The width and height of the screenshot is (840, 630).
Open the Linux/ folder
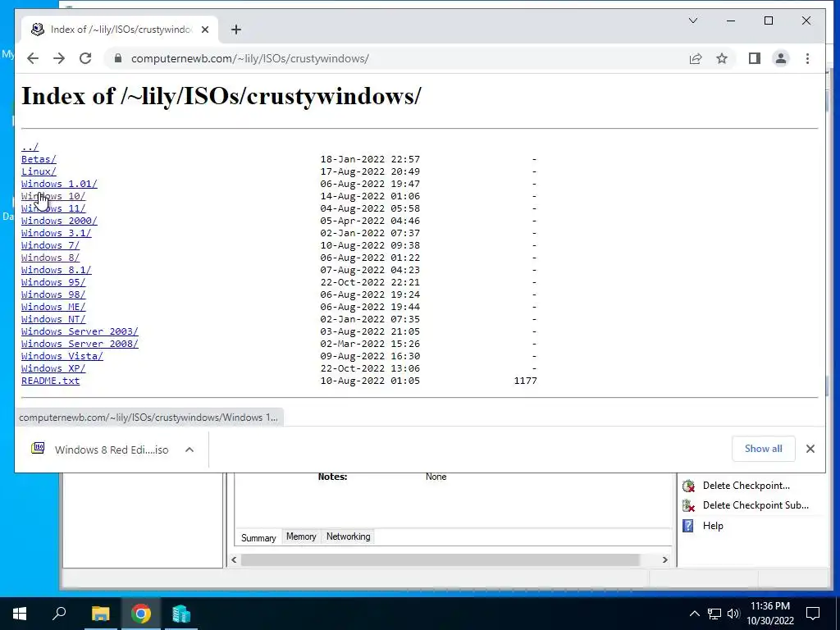pos(39,171)
